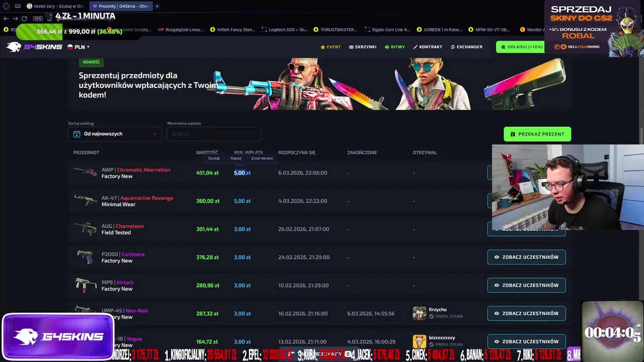The width and height of the screenshot is (644, 362).
Task: Click Kopiuj in the selection popup
Action: pos(236,158)
